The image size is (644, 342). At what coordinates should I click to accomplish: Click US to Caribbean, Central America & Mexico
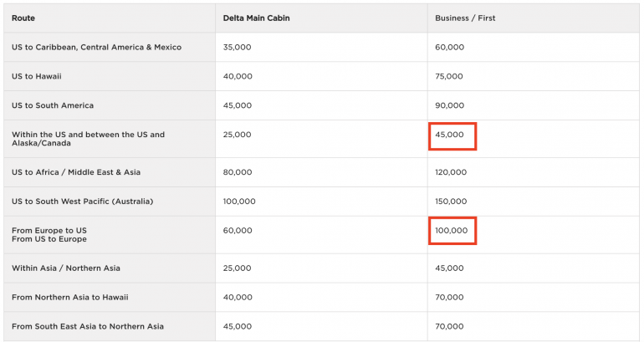tap(96, 47)
